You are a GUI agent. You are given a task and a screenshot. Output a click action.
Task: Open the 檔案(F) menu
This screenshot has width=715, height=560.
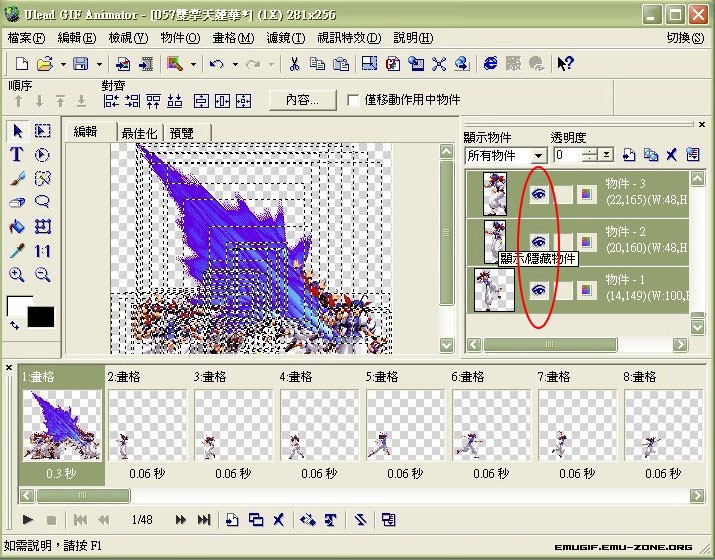click(x=26, y=38)
